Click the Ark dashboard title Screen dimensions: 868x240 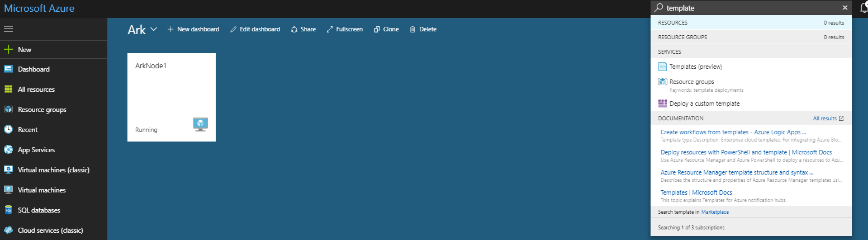point(136,30)
